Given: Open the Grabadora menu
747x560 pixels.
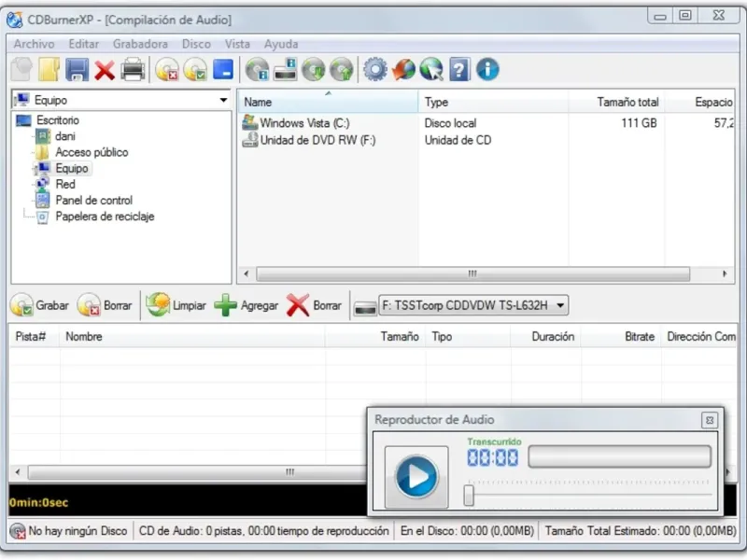Looking at the screenshot, I should tap(140, 44).
